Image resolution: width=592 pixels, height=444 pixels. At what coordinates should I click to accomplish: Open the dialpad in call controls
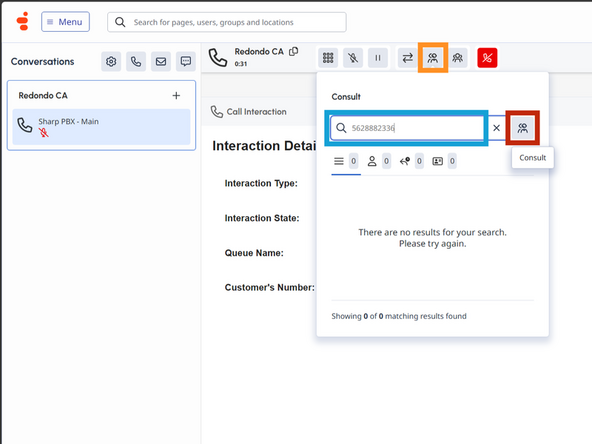point(328,58)
